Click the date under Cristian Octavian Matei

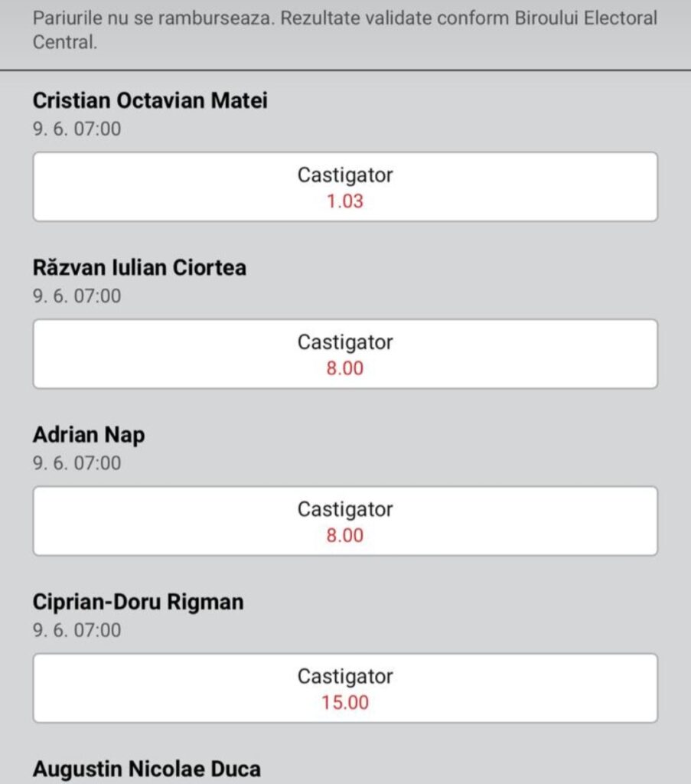(77, 129)
